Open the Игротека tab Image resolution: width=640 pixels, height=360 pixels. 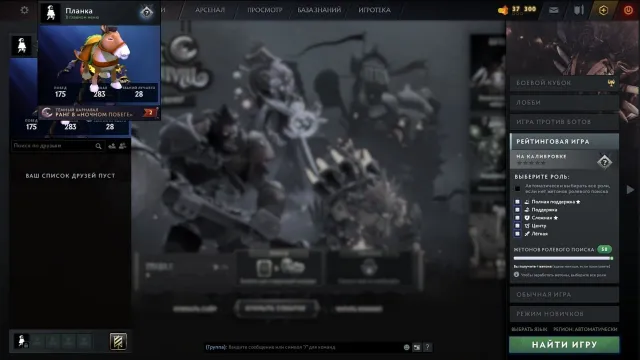374,10
